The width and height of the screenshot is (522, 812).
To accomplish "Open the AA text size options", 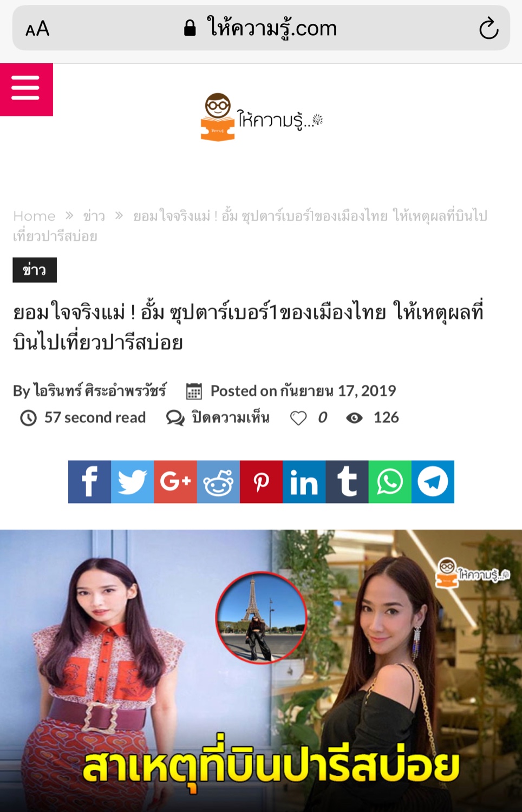I will pos(37,29).
